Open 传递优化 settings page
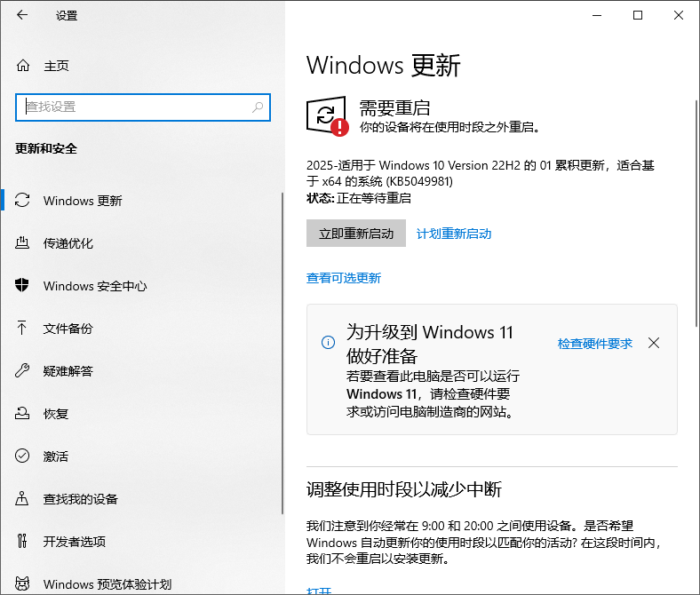Viewport: 700px width, 595px height. [142, 242]
